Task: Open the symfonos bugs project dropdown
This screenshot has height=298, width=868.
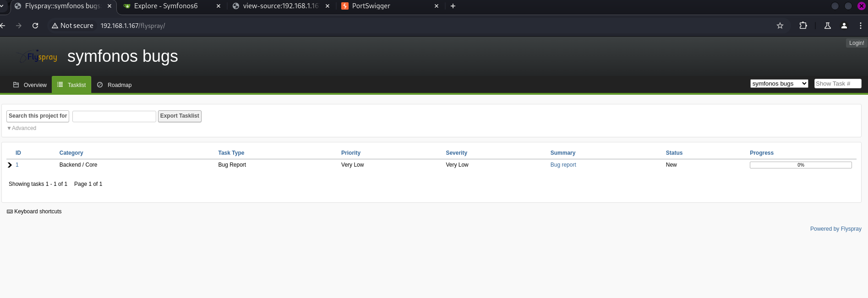Action: (779, 83)
